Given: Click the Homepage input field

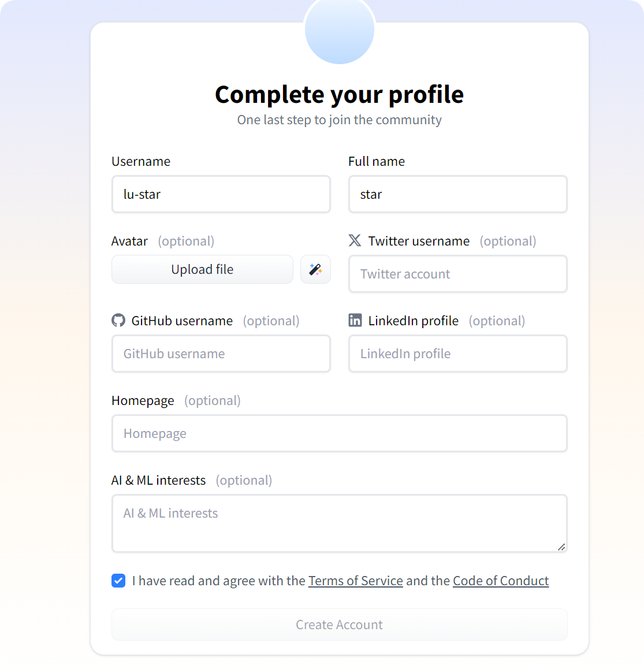Looking at the screenshot, I should pyautogui.click(x=339, y=433).
